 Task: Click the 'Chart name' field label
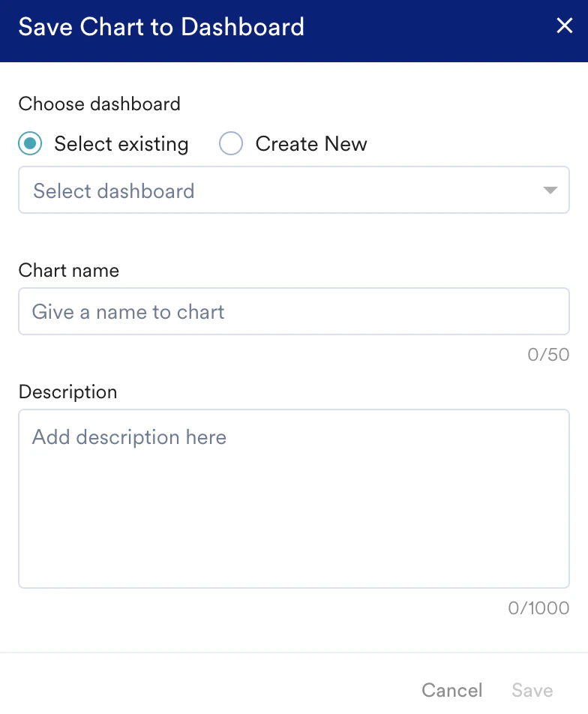pos(69,271)
